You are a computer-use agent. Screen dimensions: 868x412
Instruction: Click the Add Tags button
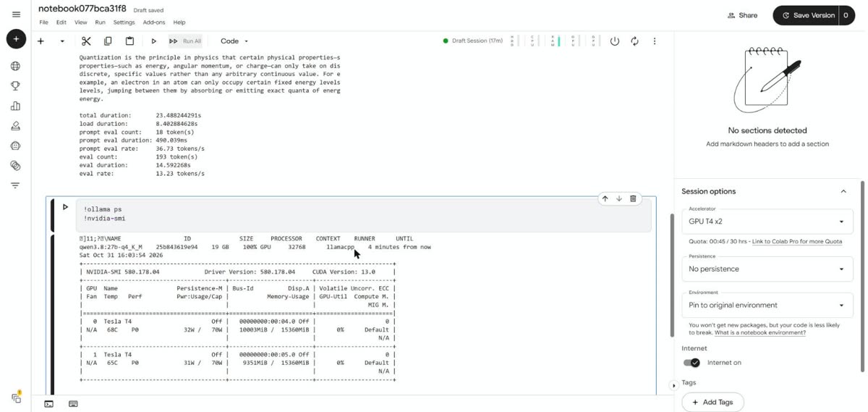(712, 402)
